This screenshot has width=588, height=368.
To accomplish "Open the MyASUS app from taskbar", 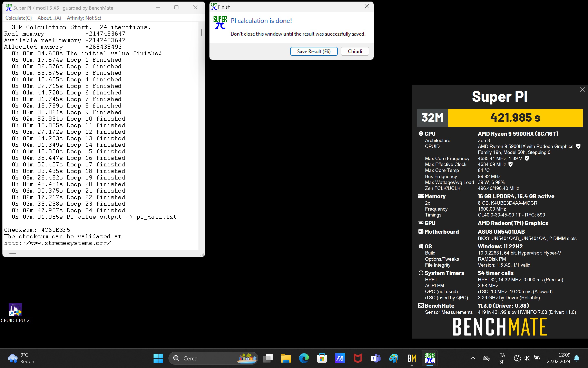I will click(x=340, y=358).
